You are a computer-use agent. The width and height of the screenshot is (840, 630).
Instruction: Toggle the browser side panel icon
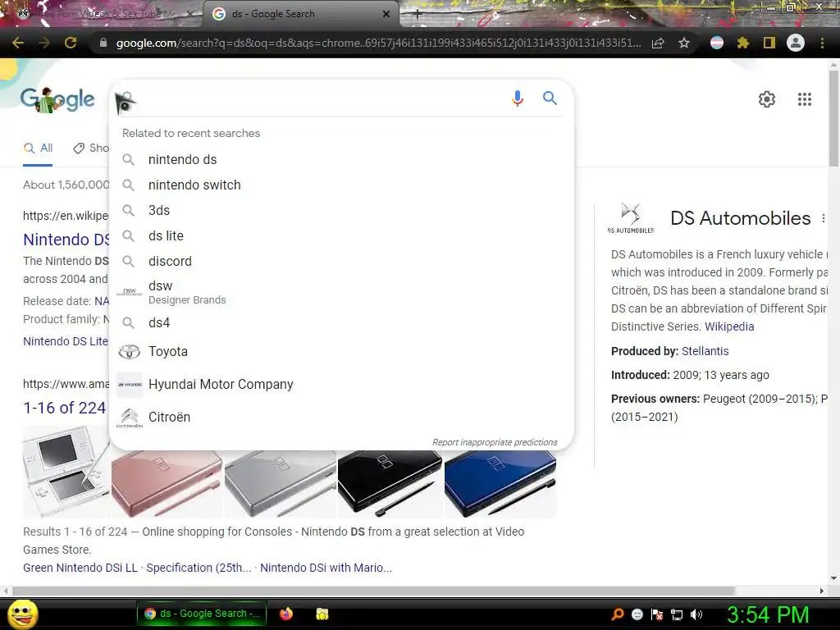click(769, 43)
